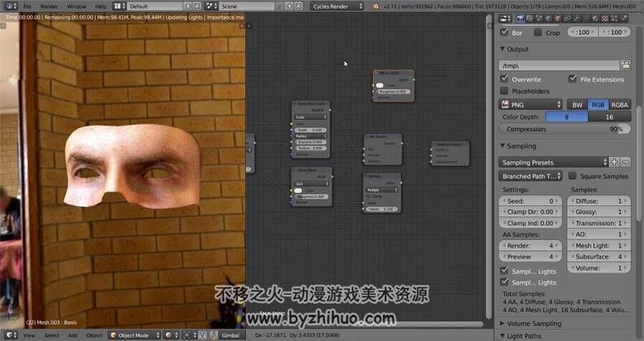Open the Cubic falloff dropdown in Subsurface node
The width and height of the screenshot is (644, 341).
(311, 117)
